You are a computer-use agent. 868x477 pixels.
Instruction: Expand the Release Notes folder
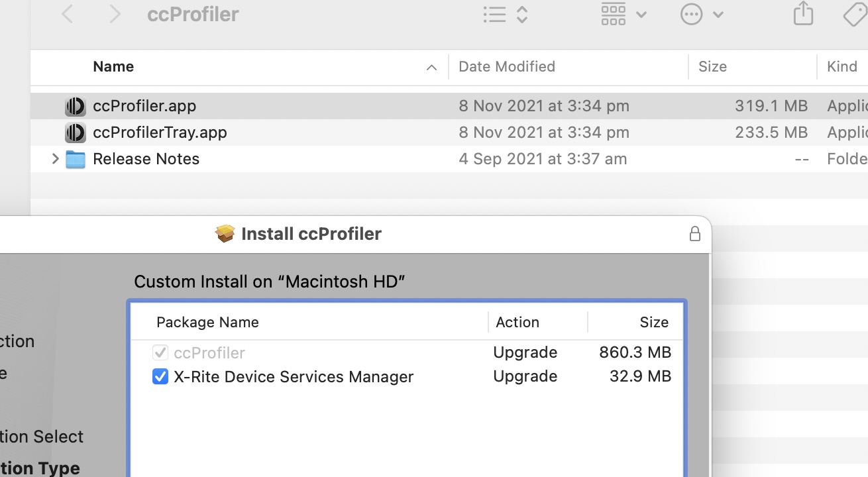point(55,159)
